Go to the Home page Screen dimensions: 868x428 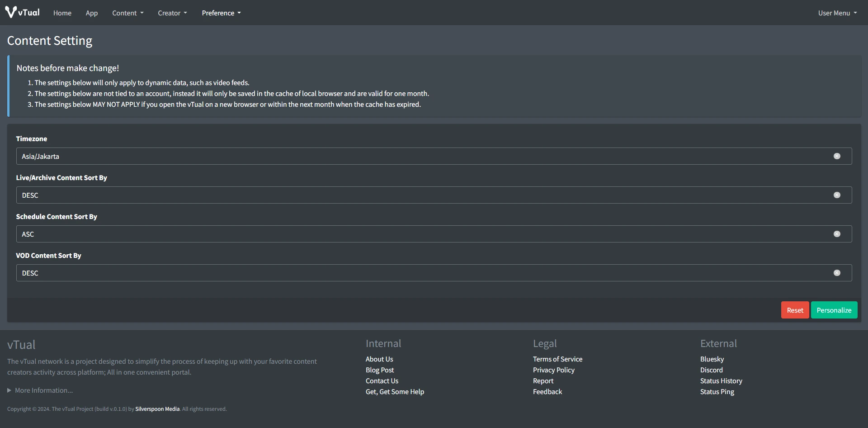[62, 13]
